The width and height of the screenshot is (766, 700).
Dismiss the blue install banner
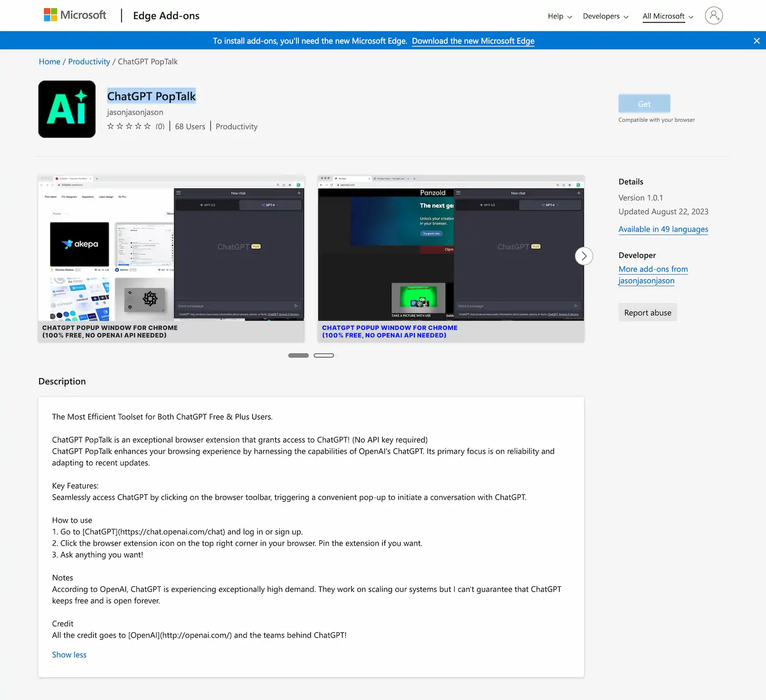click(756, 41)
